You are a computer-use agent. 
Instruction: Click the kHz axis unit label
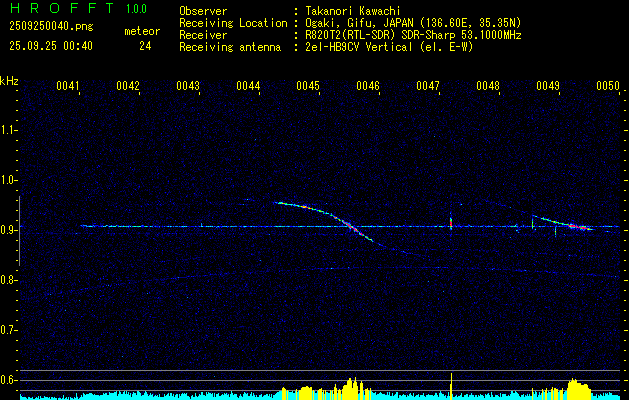pos(9,81)
